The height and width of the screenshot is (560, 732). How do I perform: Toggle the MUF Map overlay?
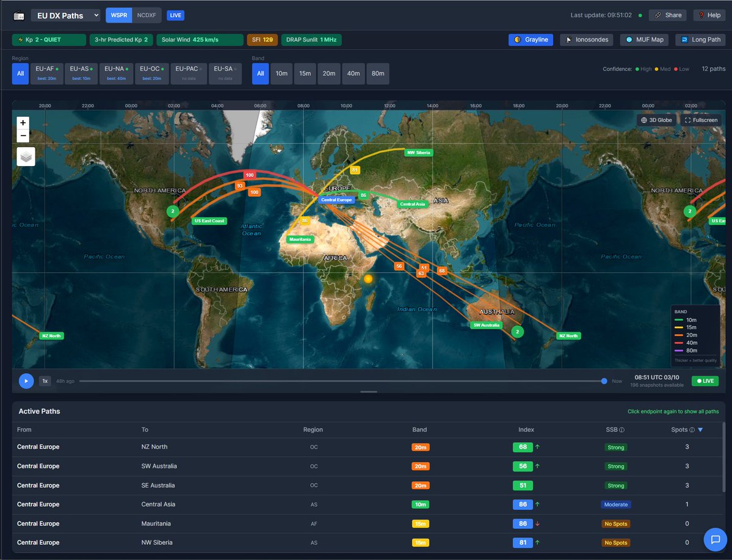[x=644, y=40]
